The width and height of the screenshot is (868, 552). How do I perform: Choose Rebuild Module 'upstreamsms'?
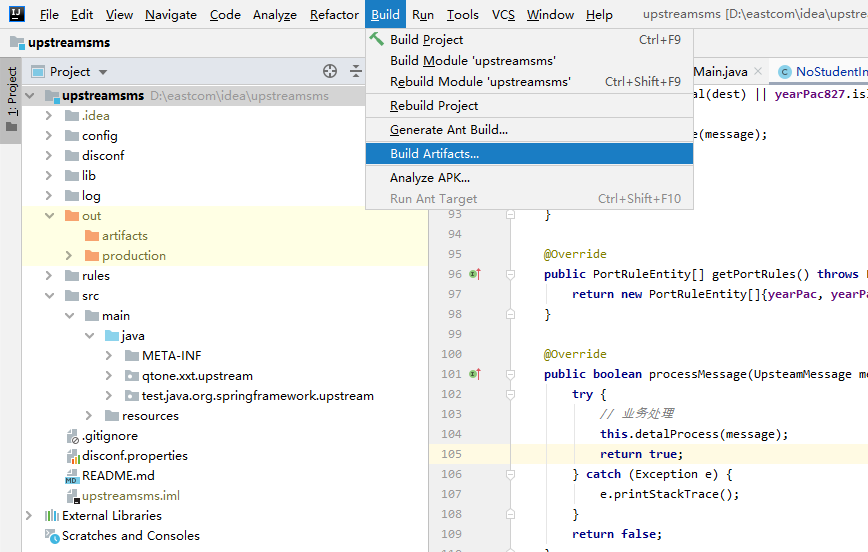click(x=529, y=82)
